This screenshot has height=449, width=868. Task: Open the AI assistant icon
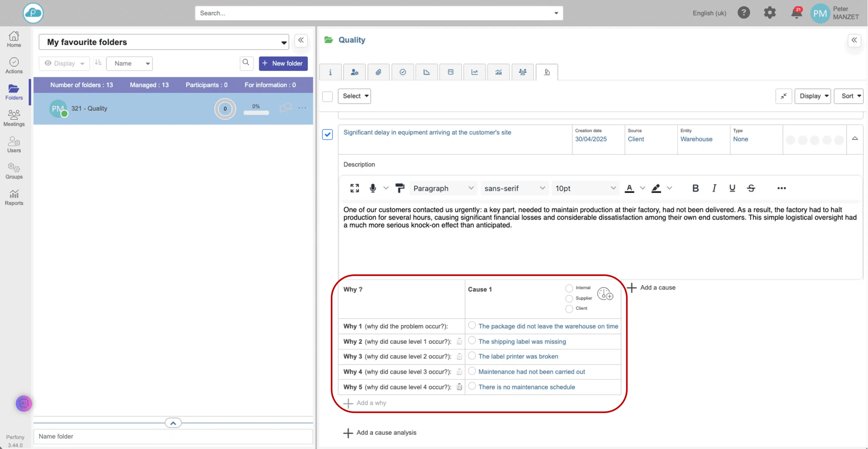(x=24, y=403)
